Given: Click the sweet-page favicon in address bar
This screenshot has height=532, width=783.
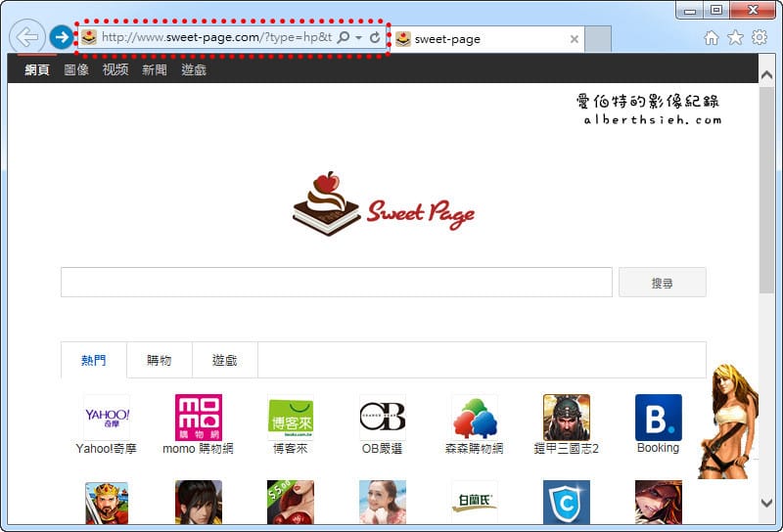Looking at the screenshot, I should [89, 37].
